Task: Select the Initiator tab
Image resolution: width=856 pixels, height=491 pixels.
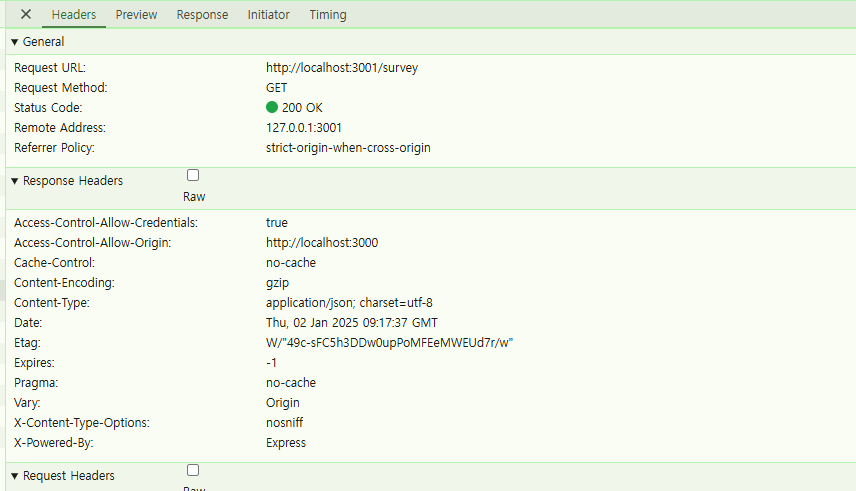Action: tap(269, 15)
